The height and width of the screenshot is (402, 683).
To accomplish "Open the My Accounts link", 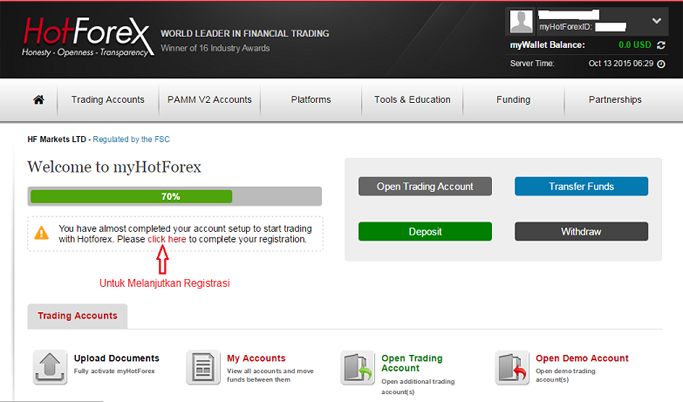I will pos(256,358).
